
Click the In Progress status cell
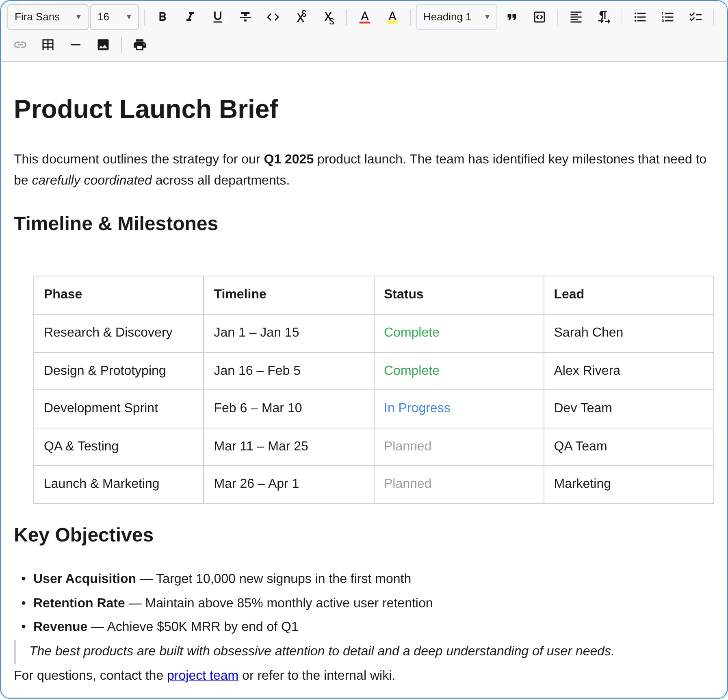click(417, 408)
